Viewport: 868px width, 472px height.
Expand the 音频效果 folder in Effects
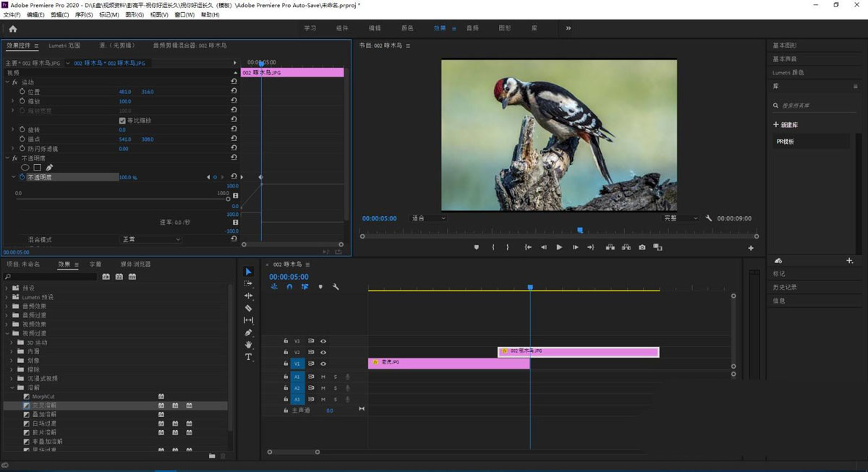coord(8,306)
